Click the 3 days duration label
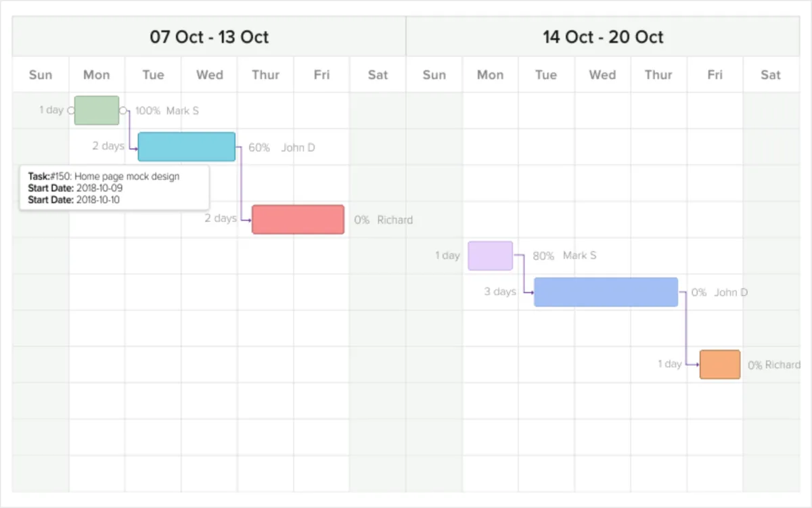812x508 pixels. [x=500, y=292]
